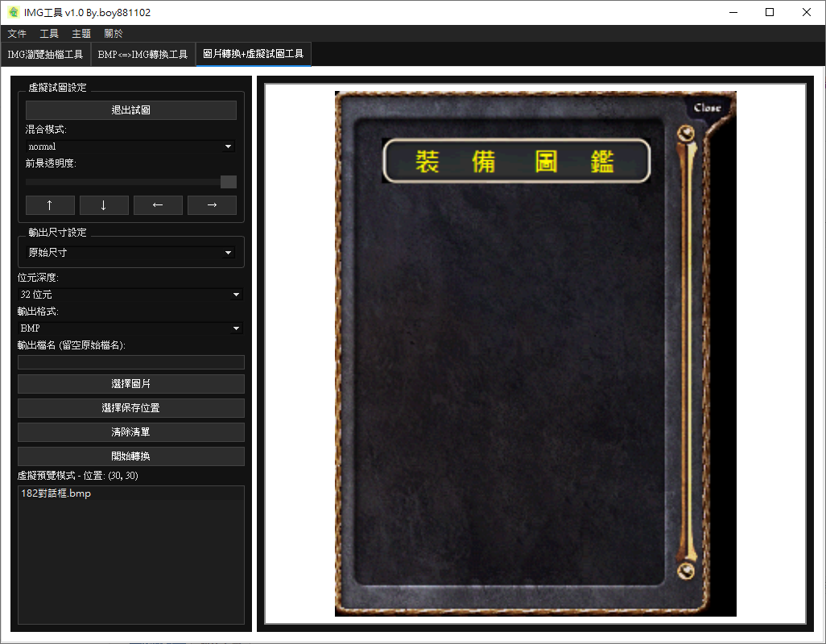Click the 開始轉換 button
This screenshot has height=644, width=826.
131,456
